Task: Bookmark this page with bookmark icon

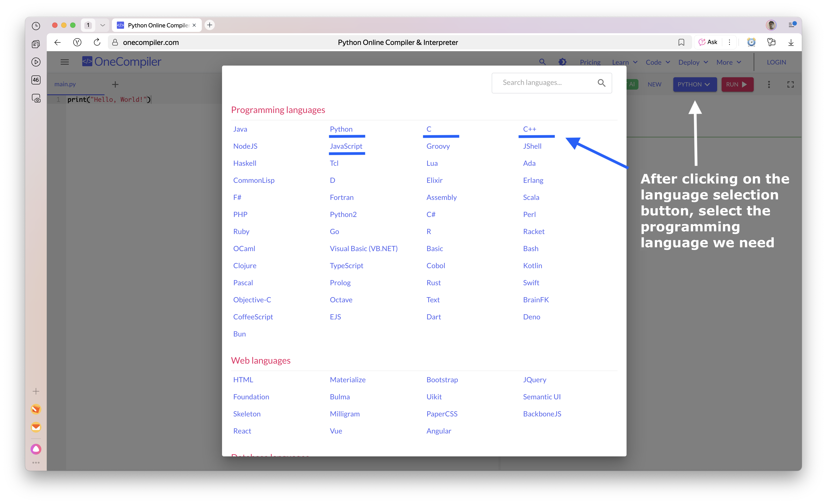Action: pos(681,42)
